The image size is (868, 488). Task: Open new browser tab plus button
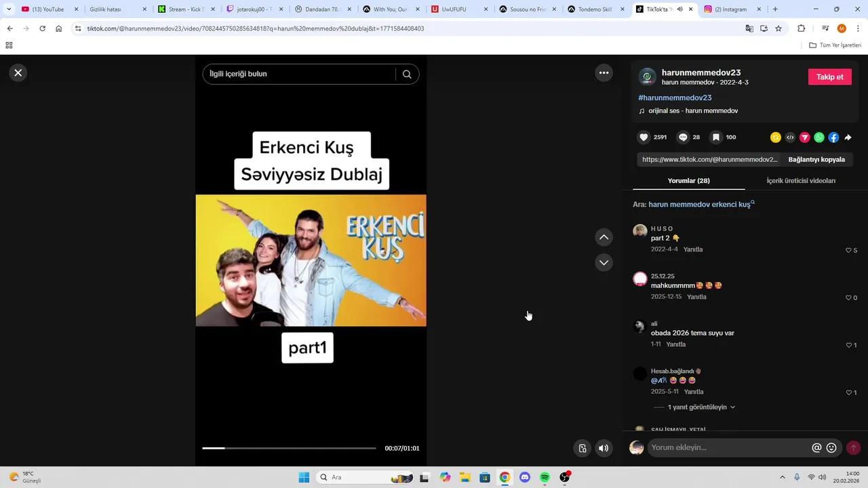(775, 9)
